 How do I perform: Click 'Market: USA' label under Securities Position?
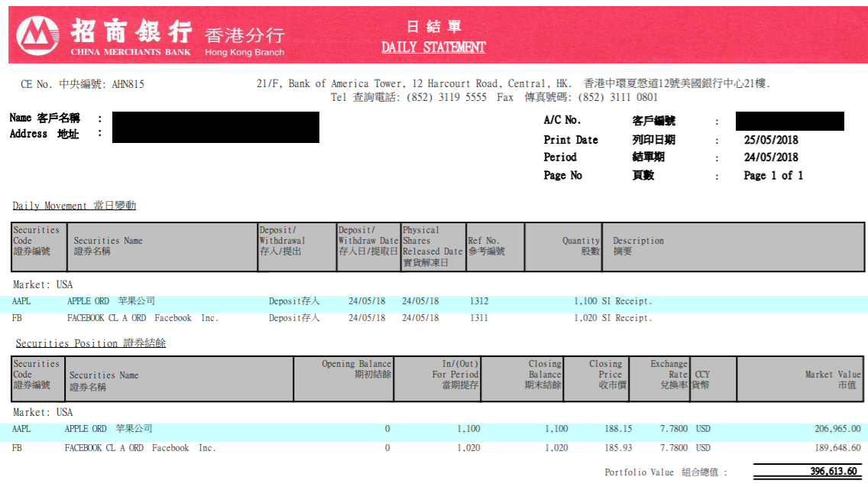click(43, 413)
